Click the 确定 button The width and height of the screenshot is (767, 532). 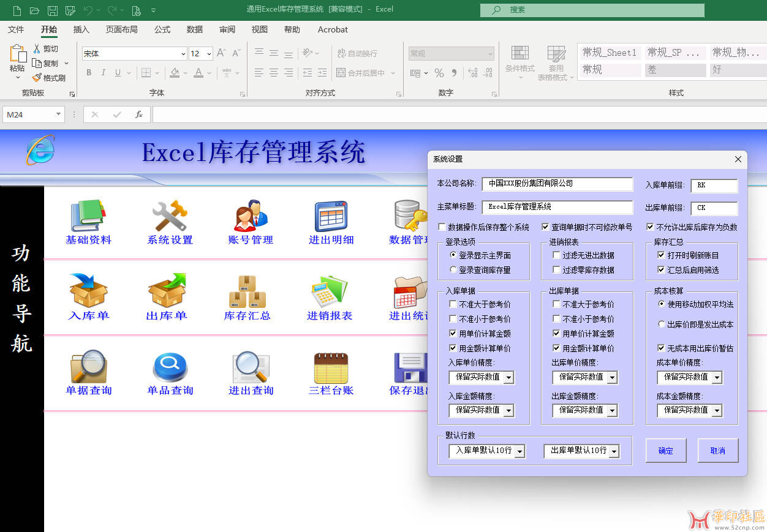point(666,451)
